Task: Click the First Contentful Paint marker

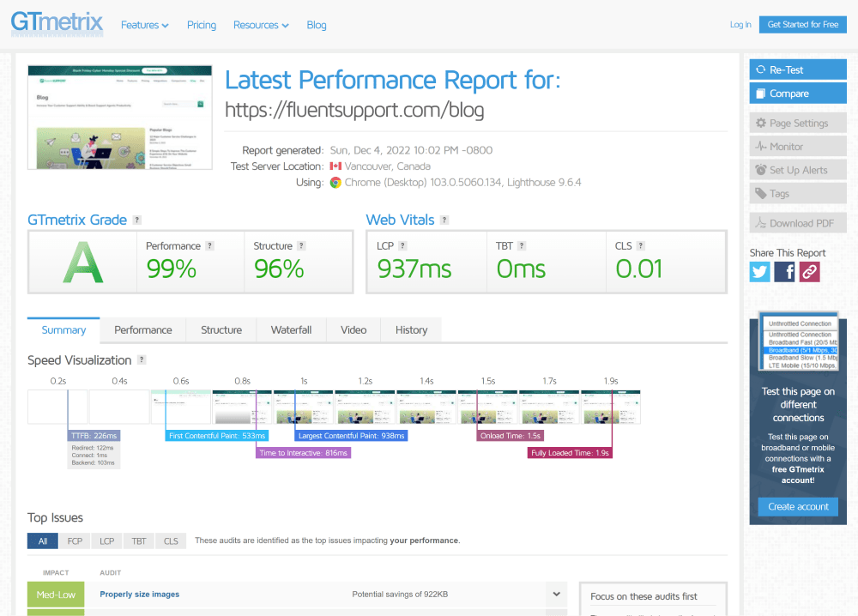Action: (x=217, y=436)
